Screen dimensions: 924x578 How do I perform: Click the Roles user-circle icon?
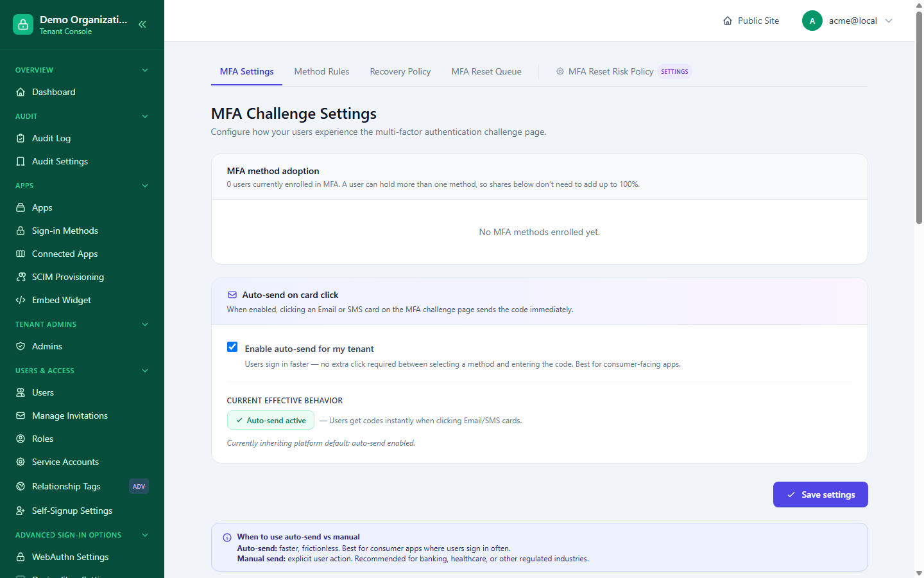pos(21,439)
